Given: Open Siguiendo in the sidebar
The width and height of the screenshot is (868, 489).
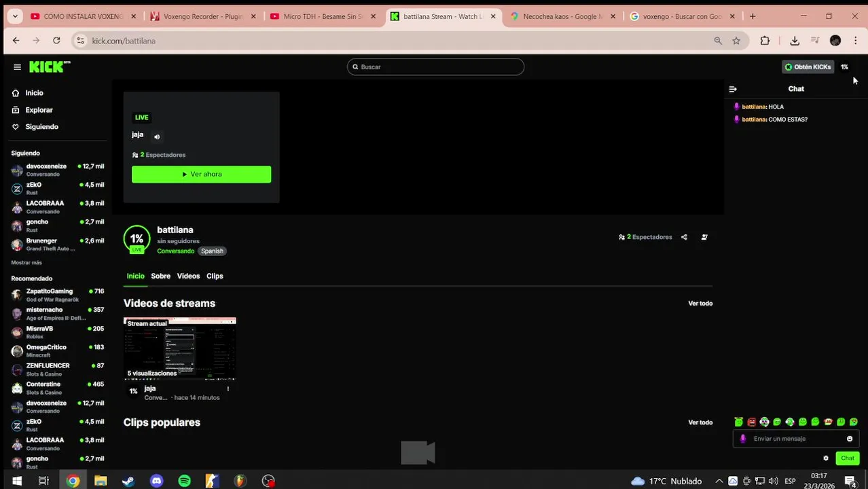Looking at the screenshot, I should (x=41, y=127).
